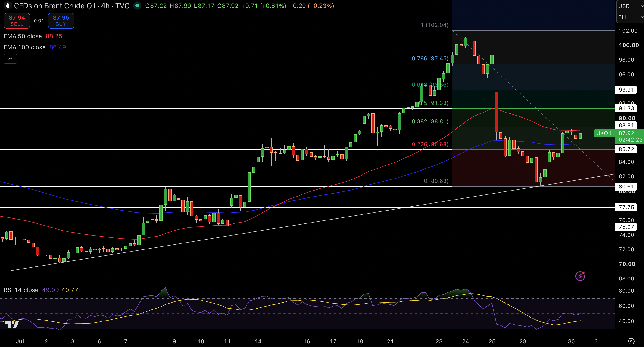The image size is (644, 347).
Task: Click the TradingView logo watermark
Action: pos(12,324)
